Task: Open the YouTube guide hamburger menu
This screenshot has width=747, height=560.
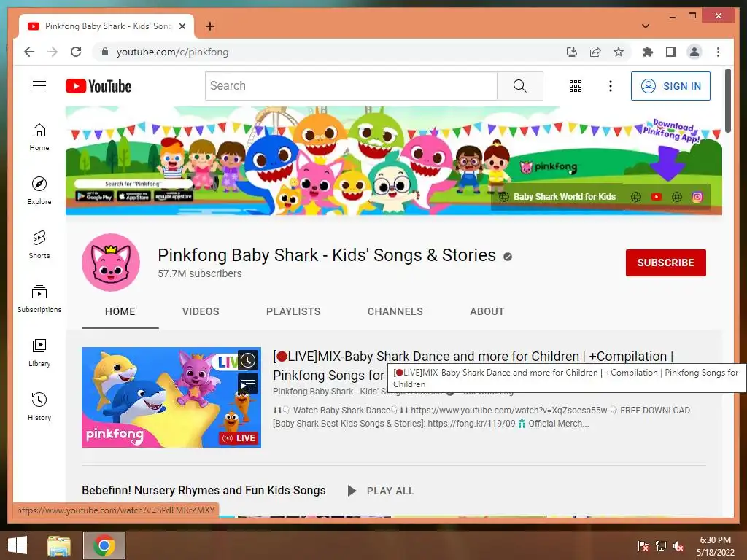Action: (x=39, y=86)
